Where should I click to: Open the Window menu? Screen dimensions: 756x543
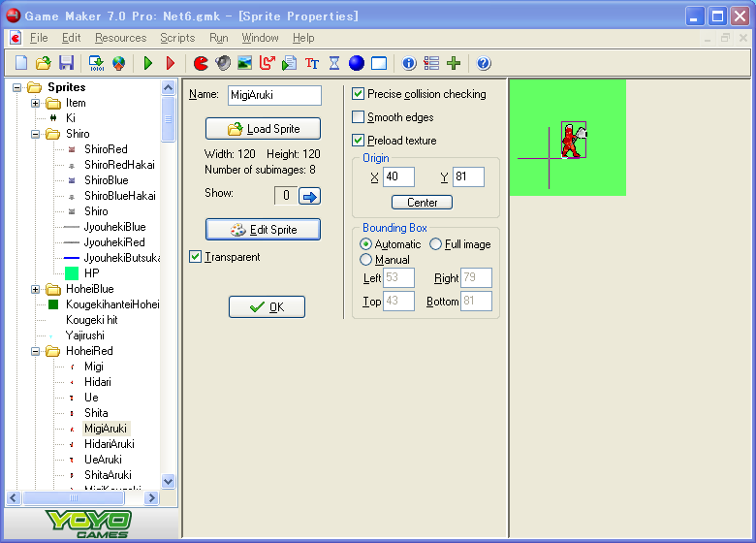point(260,38)
